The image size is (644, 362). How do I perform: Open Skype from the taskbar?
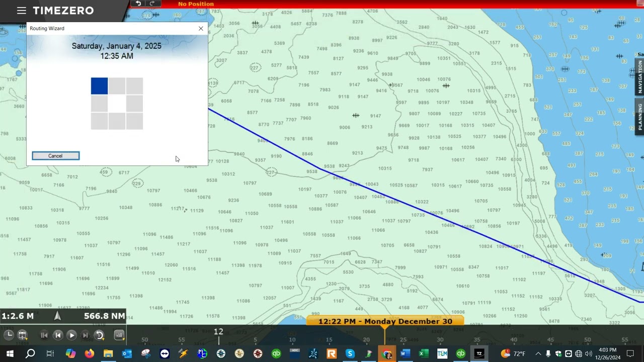(350, 354)
